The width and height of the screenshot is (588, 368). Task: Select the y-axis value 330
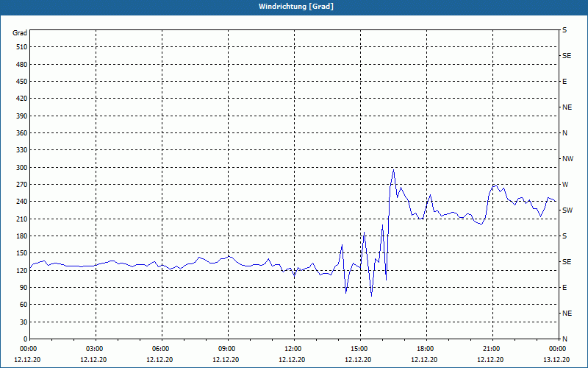(22, 150)
